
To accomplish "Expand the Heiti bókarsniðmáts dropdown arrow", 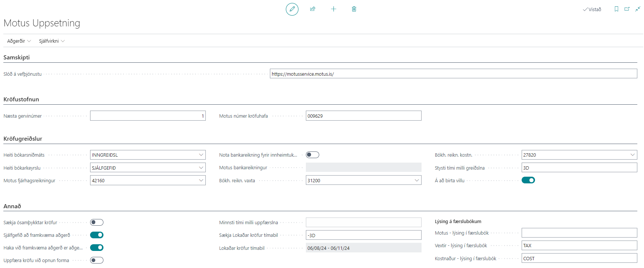I will pyautogui.click(x=201, y=155).
